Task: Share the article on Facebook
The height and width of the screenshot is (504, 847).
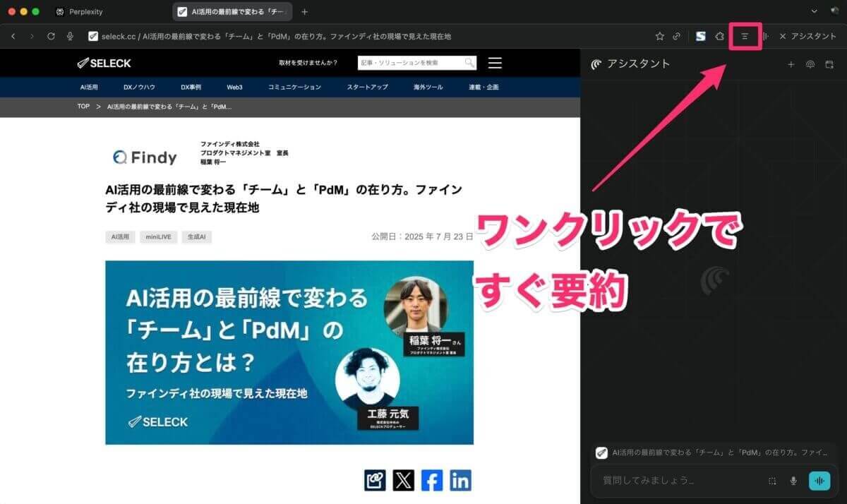Action: pos(432,480)
